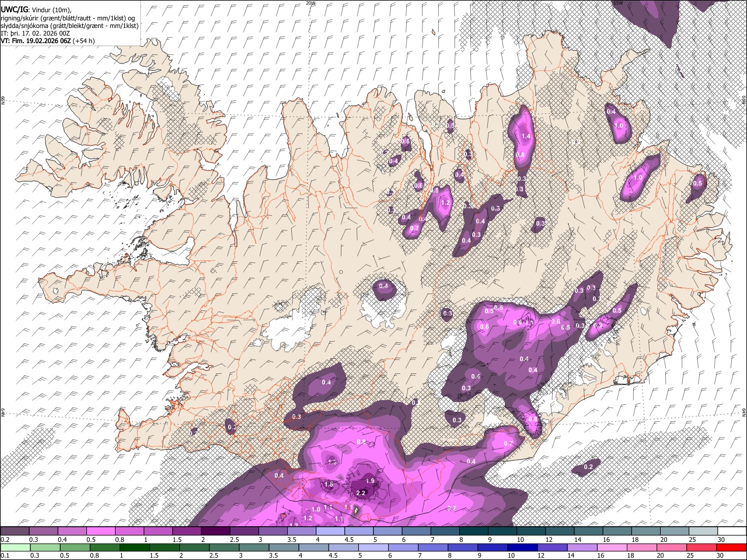The width and height of the screenshot is (747, 560).
Task: Click the 'slydda/snjókoma' legend description line
Action: [69, 26]
